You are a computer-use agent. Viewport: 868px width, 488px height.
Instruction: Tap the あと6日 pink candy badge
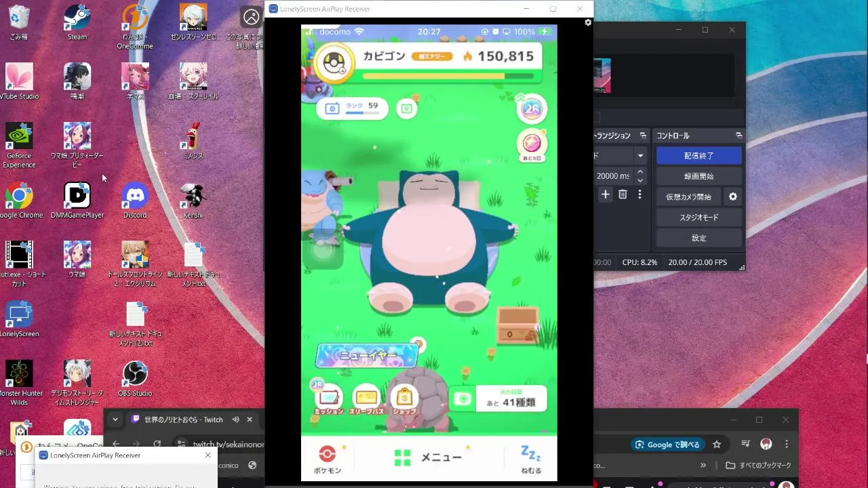click(532, 145)
